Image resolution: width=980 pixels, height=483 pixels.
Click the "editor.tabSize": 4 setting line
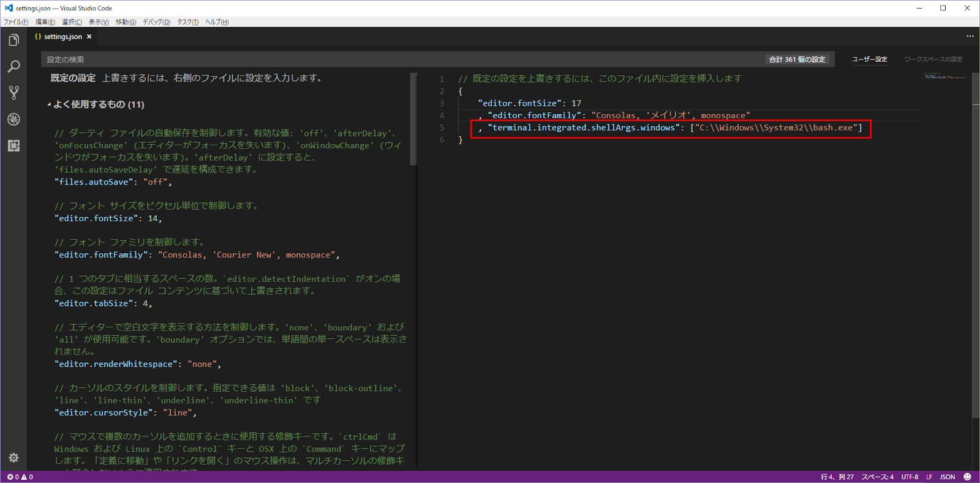104,303
